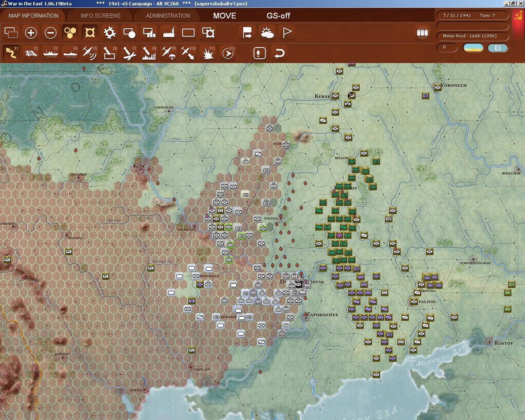Click the MOVE mode label
The width and height of the screenshot is (525, 420).
pyautogui.click(x=224, y=16)
